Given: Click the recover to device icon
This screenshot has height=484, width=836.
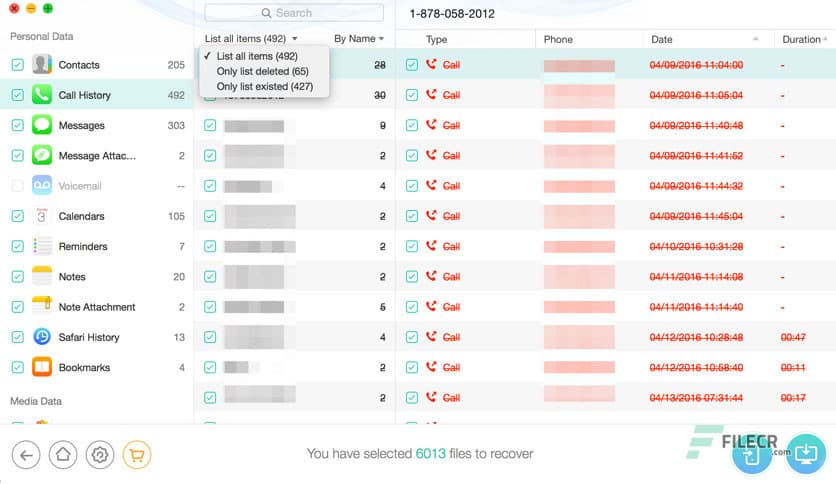Looking at the screenshot, I should coord(750,454).
